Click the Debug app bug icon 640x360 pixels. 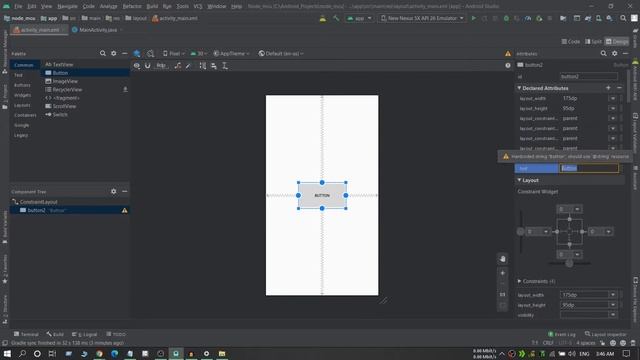(506, 18)
